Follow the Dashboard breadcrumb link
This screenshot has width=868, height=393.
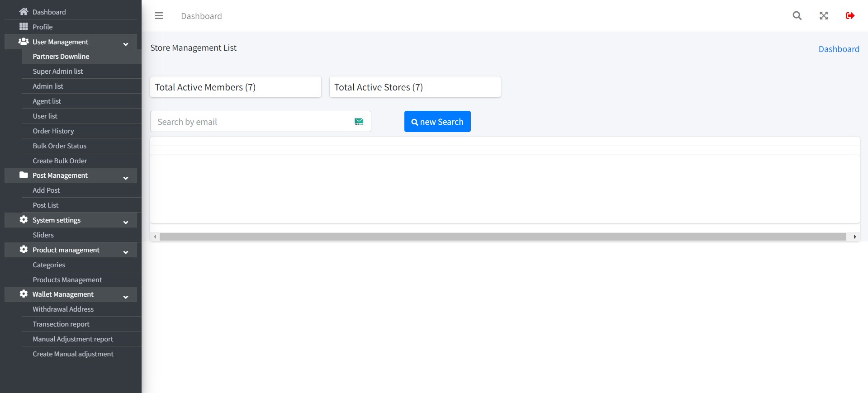pyautogui.click(x=839, y=49)
